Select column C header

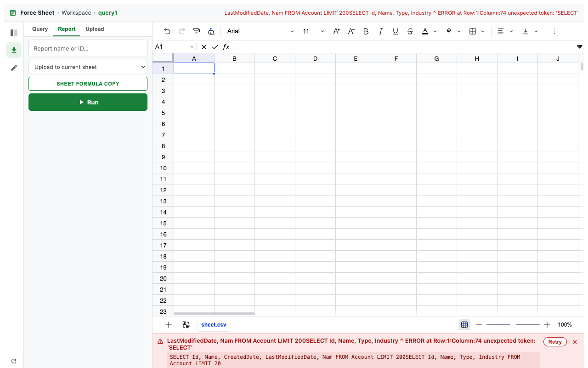pos(275,58)
